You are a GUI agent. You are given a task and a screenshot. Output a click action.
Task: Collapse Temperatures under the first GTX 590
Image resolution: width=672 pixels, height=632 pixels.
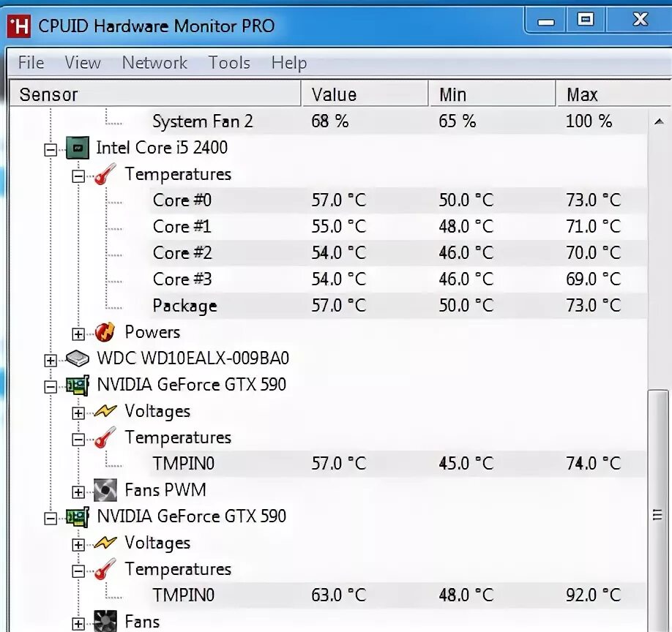(x=78, y=440)
